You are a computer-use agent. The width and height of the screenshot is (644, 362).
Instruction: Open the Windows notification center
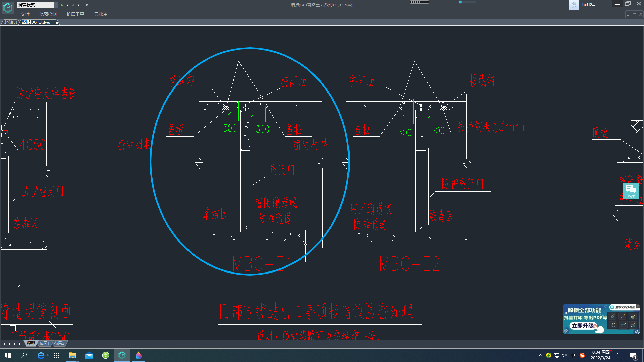633,356
